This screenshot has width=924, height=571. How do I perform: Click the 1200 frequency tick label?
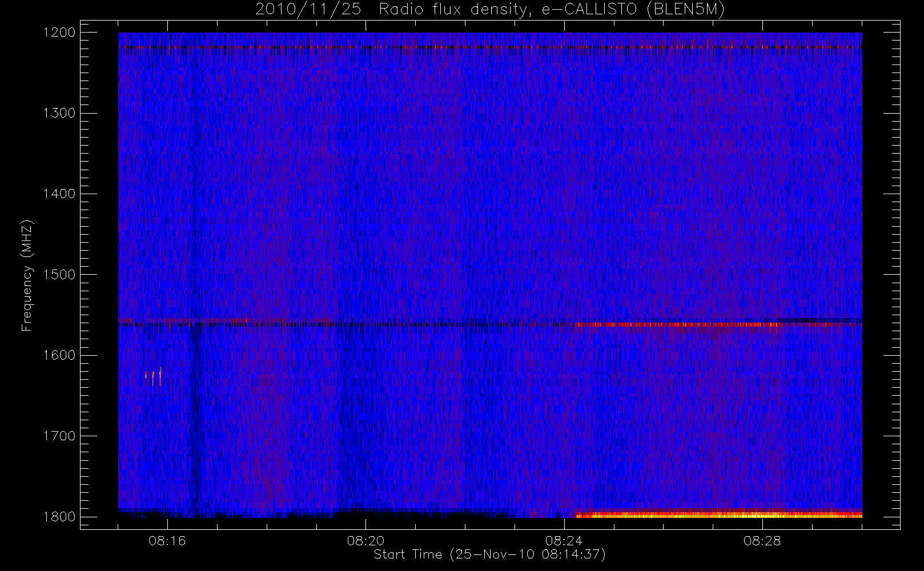point(59,33)
